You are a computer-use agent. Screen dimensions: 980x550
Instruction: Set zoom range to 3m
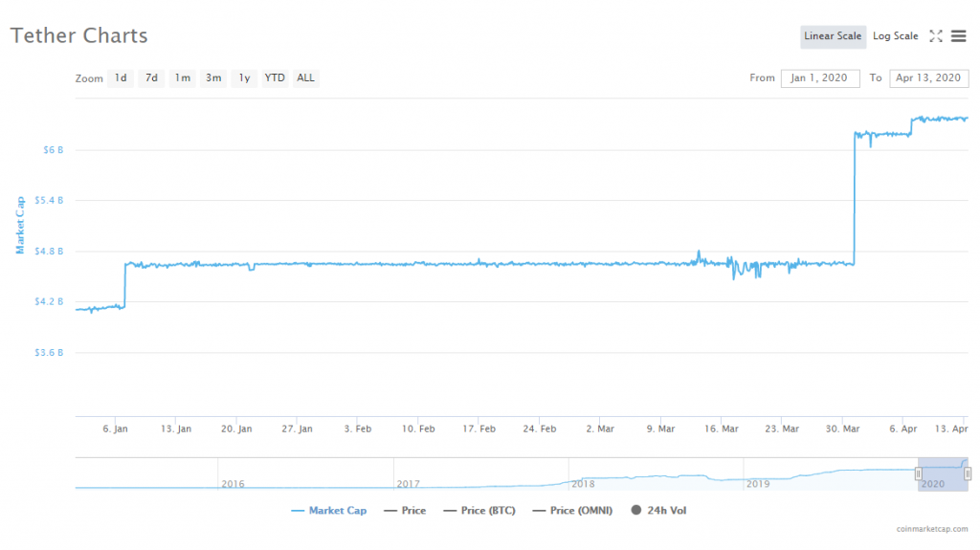click(x=213, y=78)
